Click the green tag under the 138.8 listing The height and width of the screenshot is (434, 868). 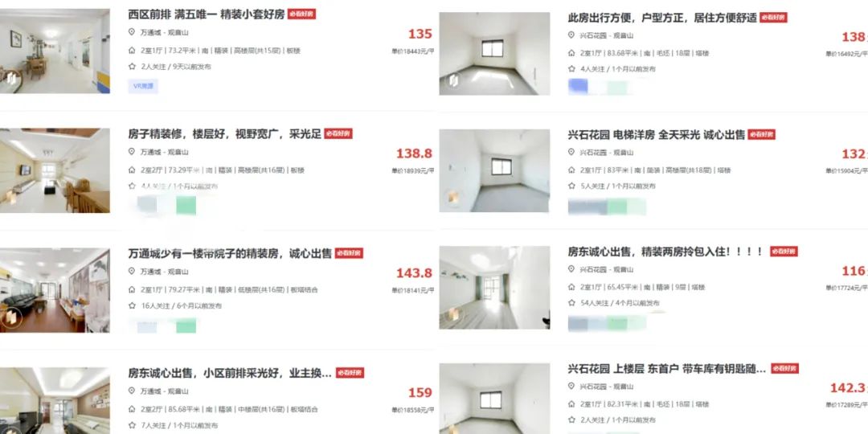click(x=186, y=206)
